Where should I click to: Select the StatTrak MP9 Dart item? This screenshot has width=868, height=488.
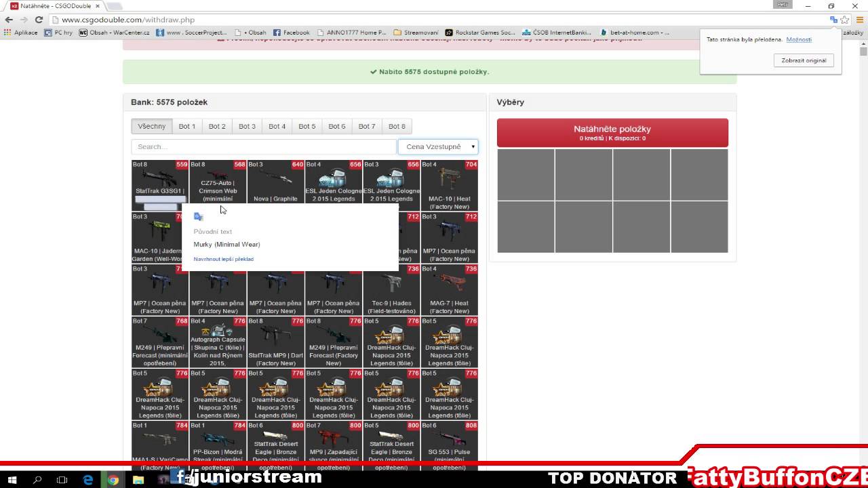pyautogui.click(x=276, y=342)
